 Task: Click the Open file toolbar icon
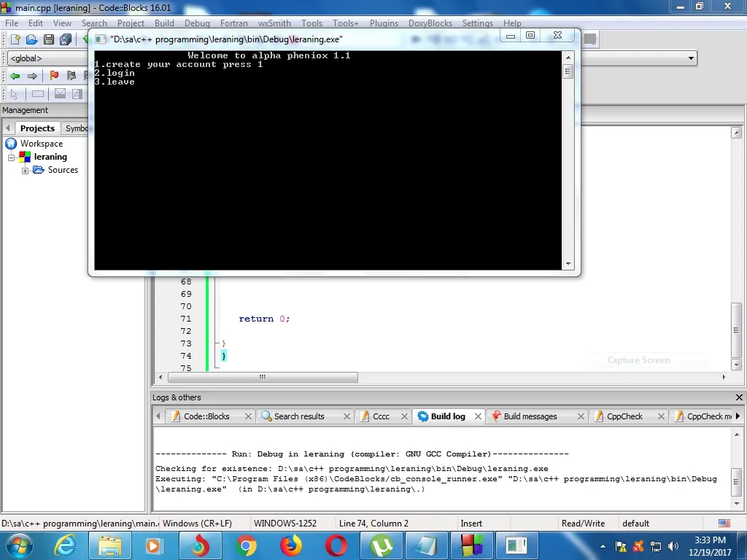click(32, 39)
